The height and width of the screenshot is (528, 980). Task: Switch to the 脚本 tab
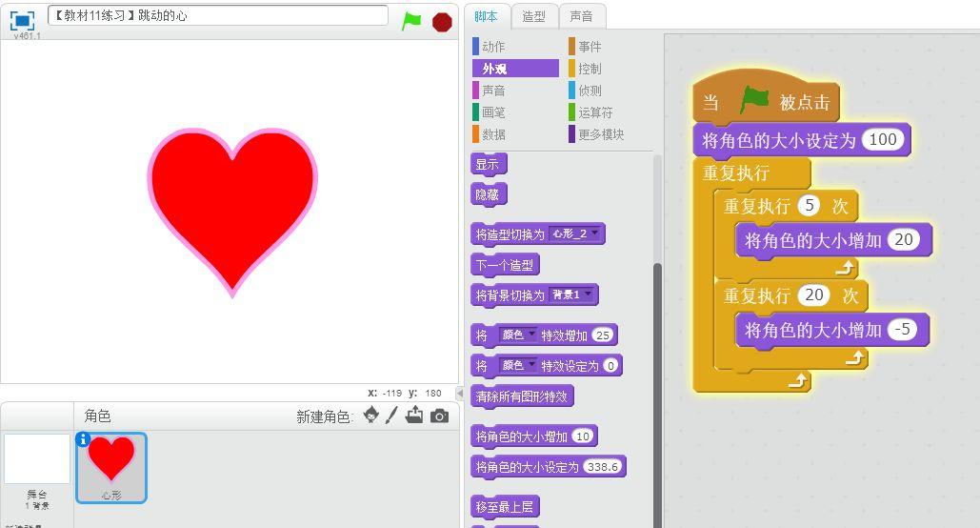pos(487,16)
